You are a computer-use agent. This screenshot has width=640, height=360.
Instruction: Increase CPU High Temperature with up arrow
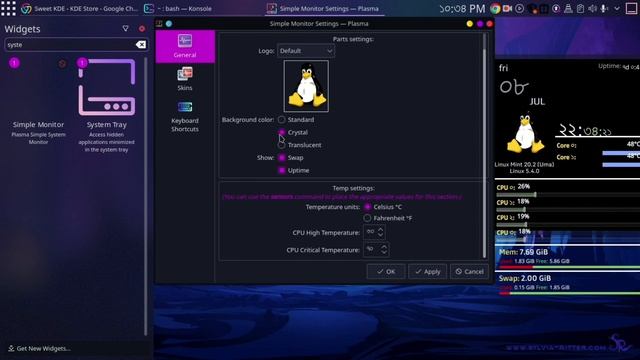[x=380, y=229]
